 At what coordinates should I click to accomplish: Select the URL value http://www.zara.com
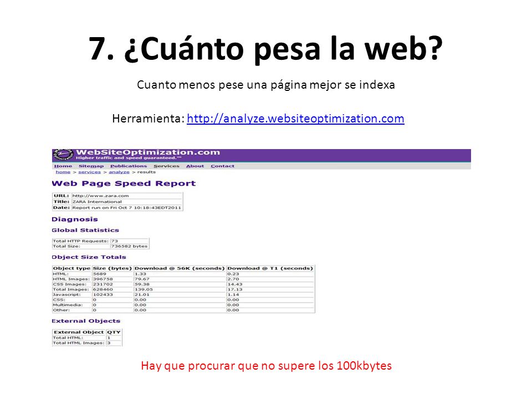100,196
